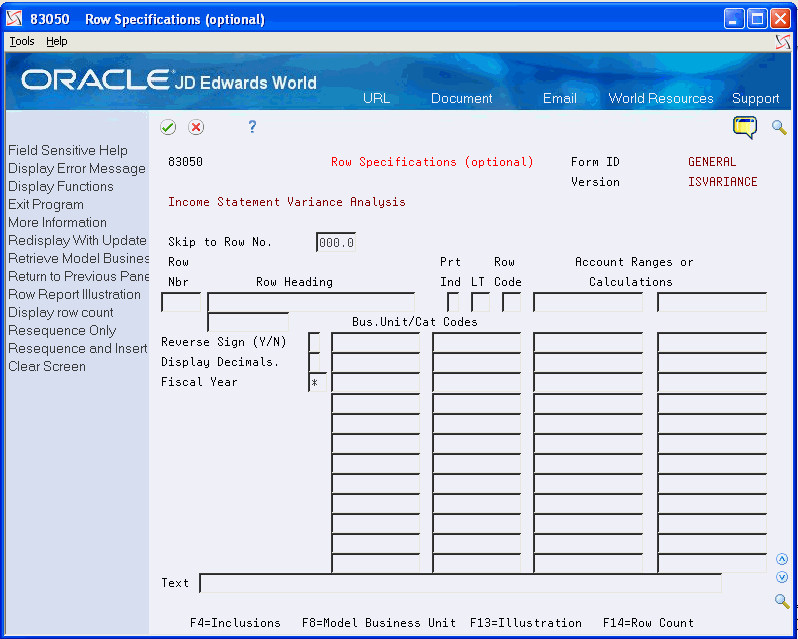This screenshot has width=798, height=639.
Task: Open the Support link in banner
Action: [756, 98]
